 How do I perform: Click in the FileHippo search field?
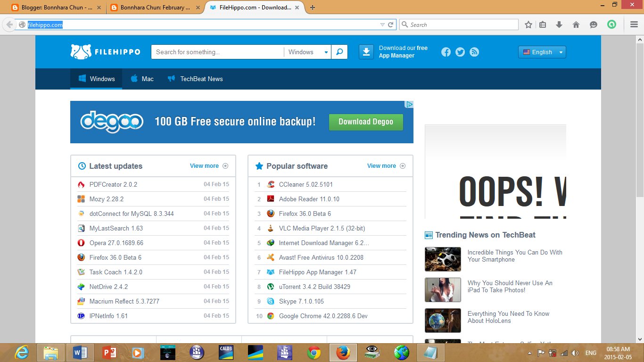(x=217, y=52)
